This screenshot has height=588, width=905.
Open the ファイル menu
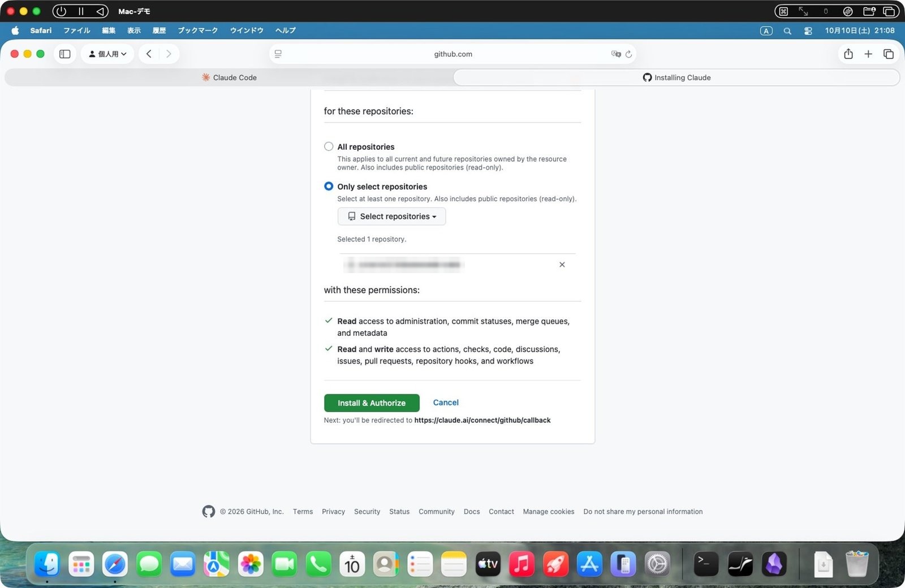[x=77, y=31]
